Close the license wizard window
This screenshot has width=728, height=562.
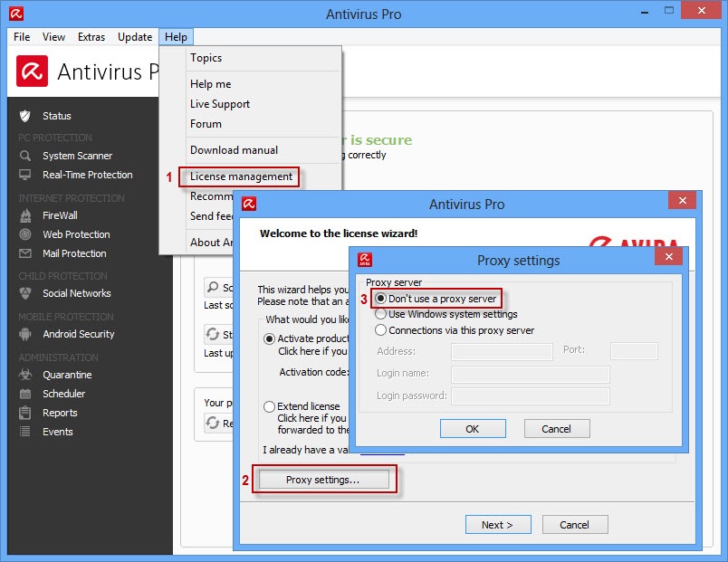coord(682,201)
